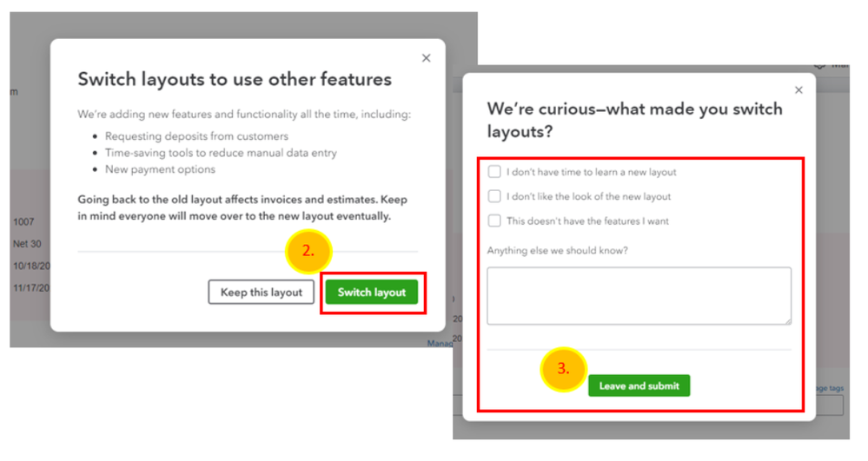This screenshot has height=461, width=868.
Task: Select the Net 30 terms text
Action: (29, 244)
